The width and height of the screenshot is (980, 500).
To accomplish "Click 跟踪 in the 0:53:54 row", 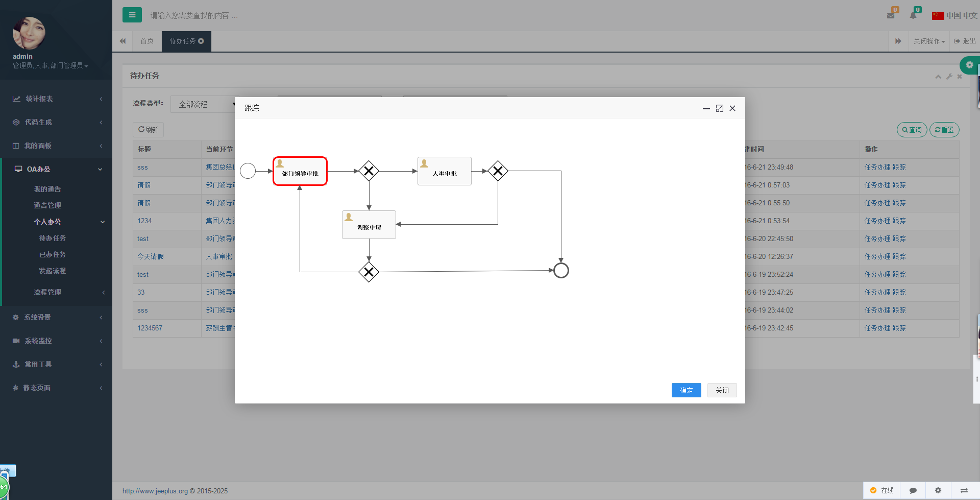I will [899, 221].
